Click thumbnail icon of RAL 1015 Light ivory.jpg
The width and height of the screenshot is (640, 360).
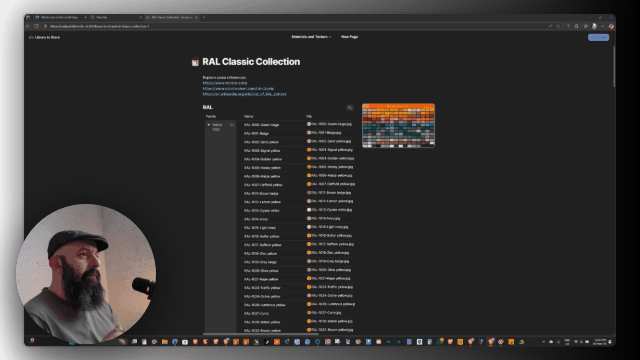click(309, 227)
